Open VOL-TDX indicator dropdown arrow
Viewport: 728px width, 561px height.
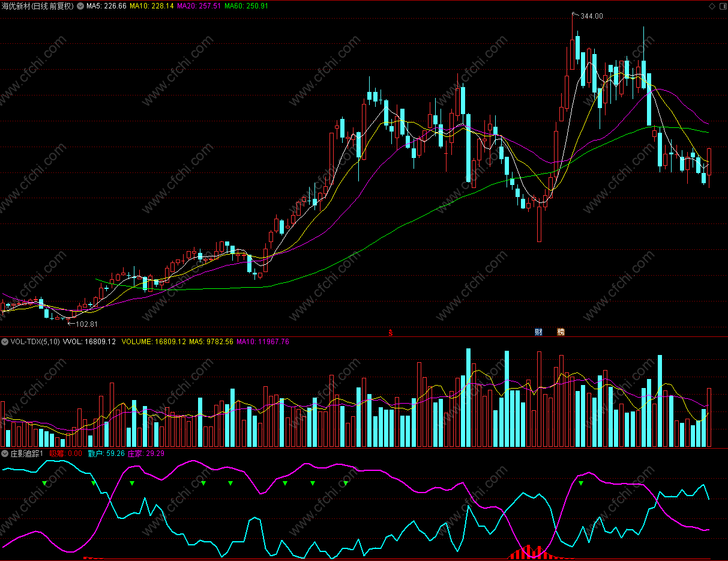pyautogui.click(x=5, y=342)
